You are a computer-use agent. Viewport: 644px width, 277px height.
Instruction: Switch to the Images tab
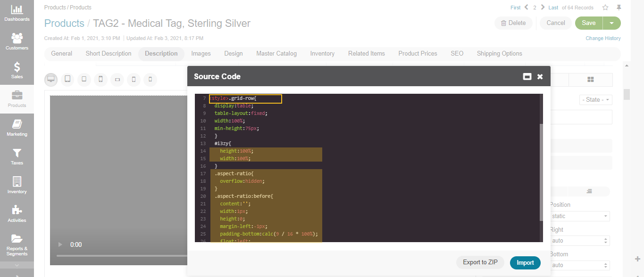pos(201,54)
